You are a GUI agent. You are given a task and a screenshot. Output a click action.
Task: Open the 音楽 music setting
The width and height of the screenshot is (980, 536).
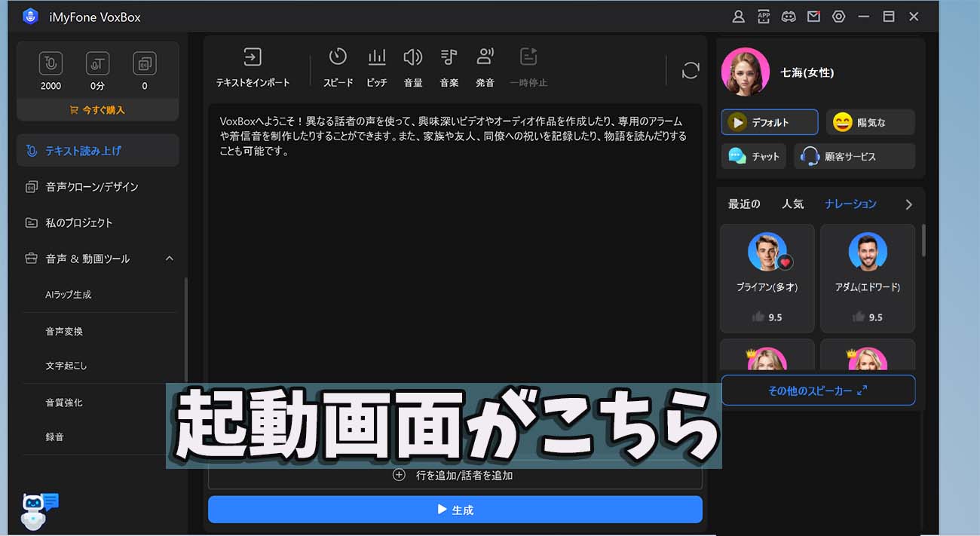pyautogui.click(x=449, y=68)
